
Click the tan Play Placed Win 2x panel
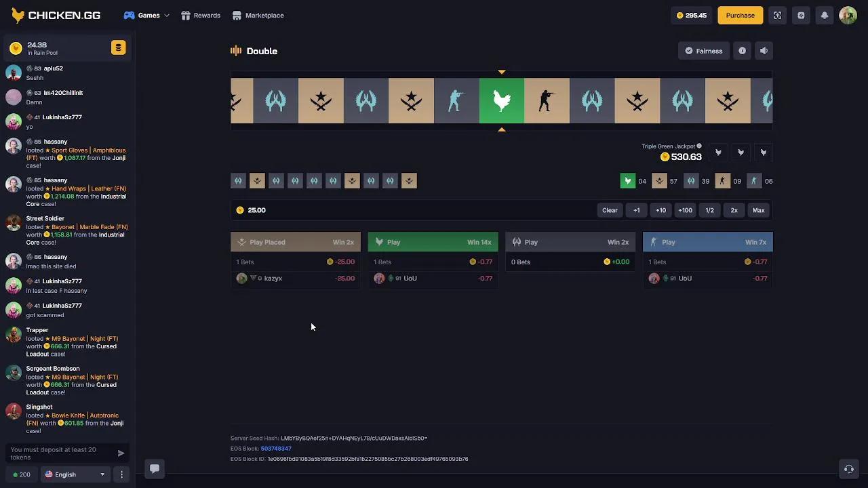pyautogui.click(x=296, y=242)
